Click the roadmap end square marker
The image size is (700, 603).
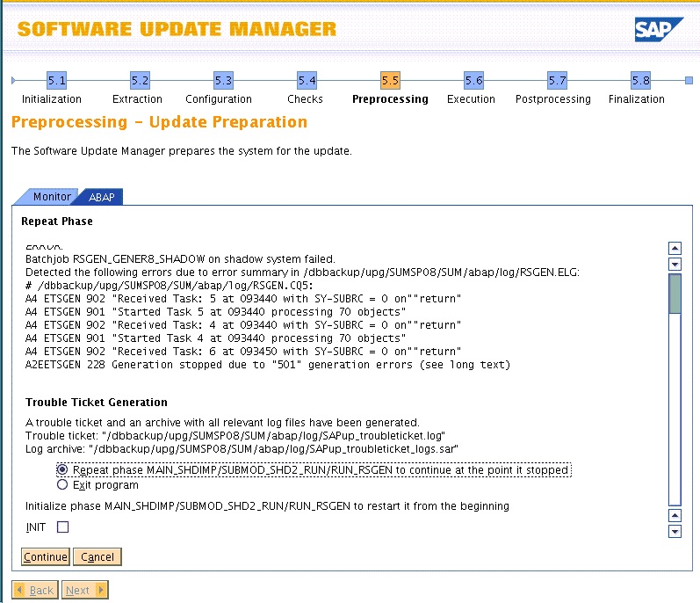689,80
